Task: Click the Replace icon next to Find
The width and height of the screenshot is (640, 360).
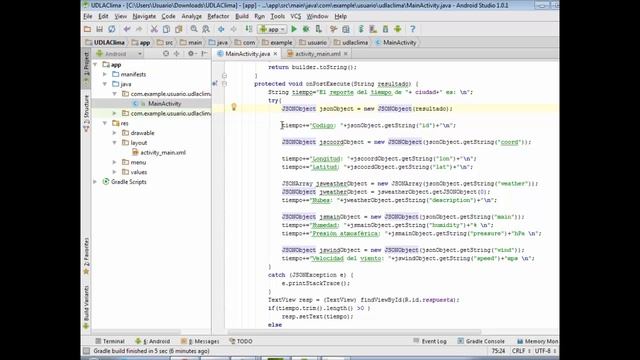Action: 206,29
